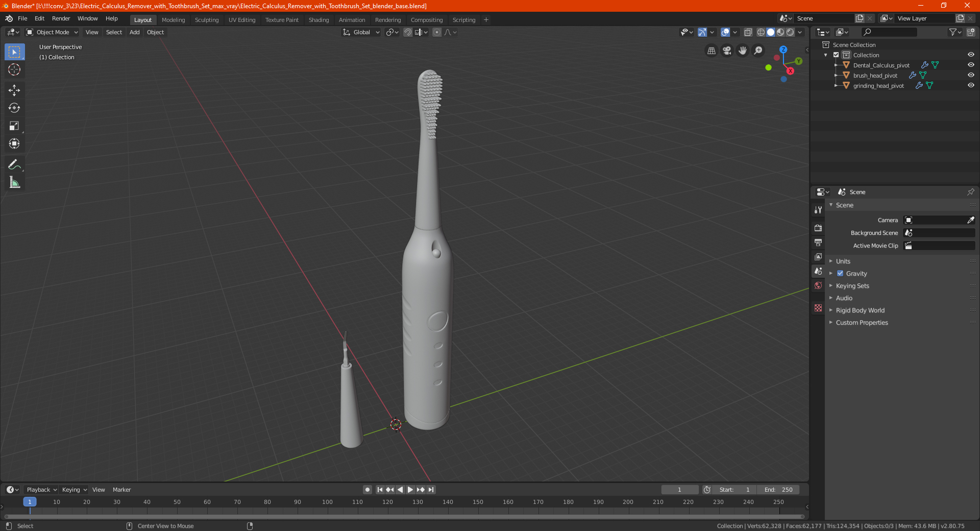Create new collection in outliner
Screen dimensions: 980x531
(970, 32)
